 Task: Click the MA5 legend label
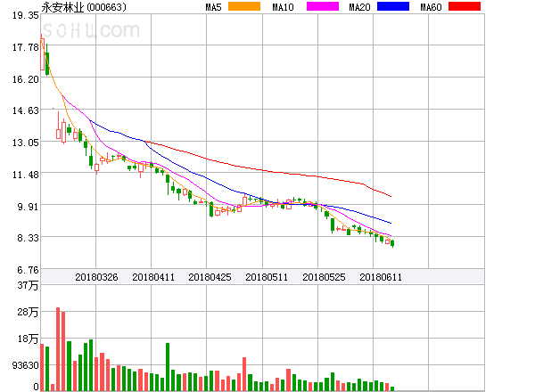(x=213, y=7)
